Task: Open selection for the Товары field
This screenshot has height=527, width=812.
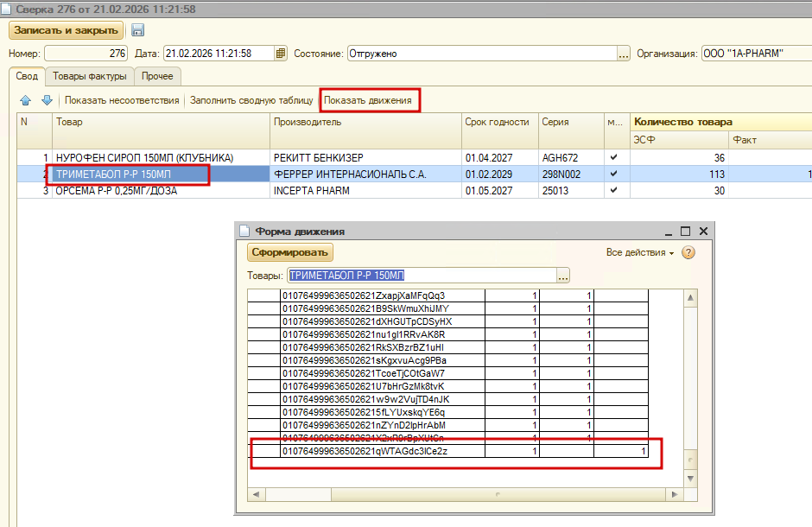Action: (563, 276)
